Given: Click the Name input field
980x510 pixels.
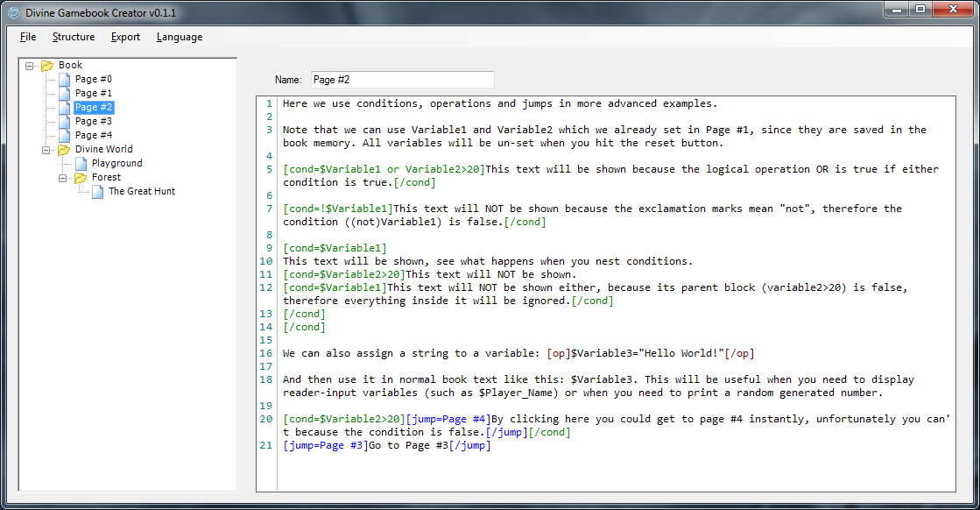Looking at the screenshot, I should click(403, 80).
